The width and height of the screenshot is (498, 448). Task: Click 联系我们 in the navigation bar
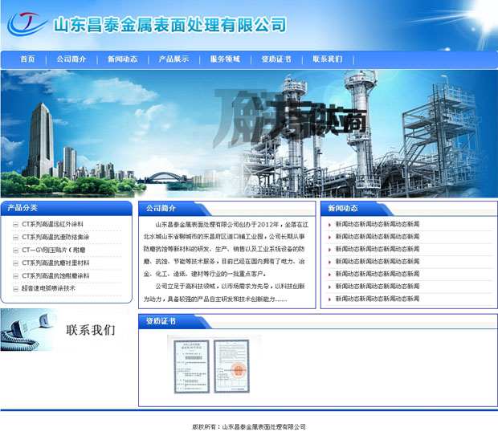click(328, 59)
